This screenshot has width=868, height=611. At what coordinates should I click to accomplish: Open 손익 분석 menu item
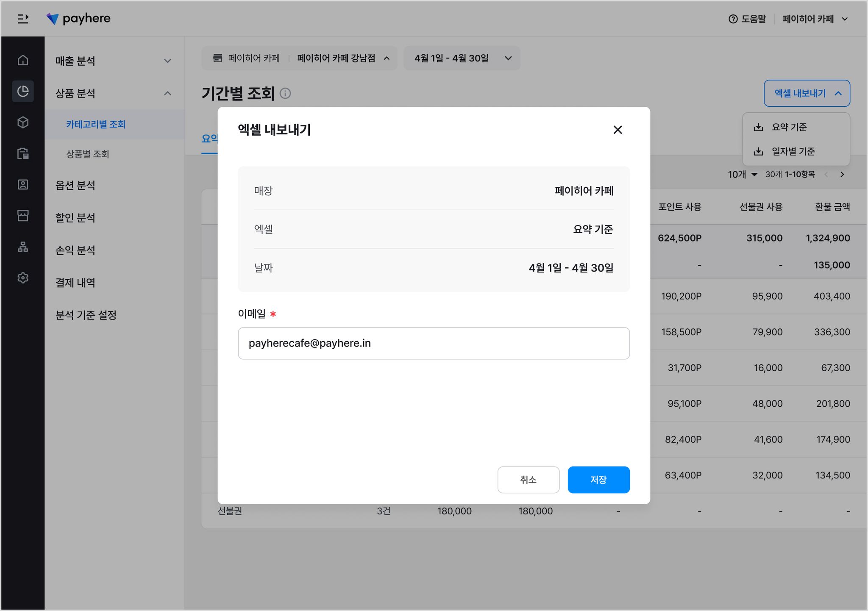pos(75,250)
